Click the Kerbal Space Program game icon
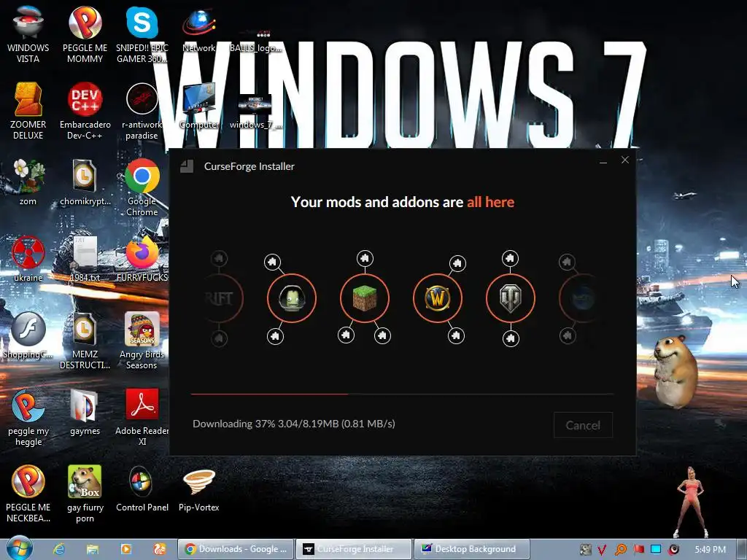This screenshot has width=747, height=560. [292, 298]
